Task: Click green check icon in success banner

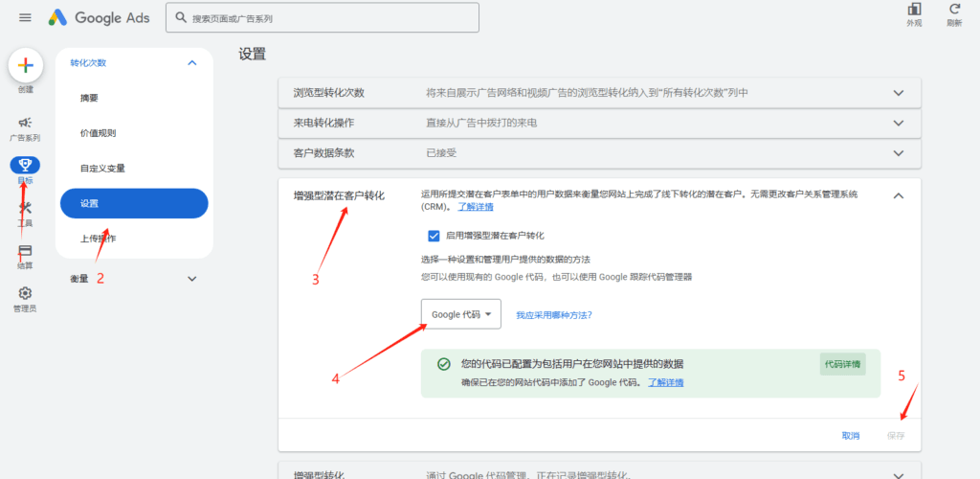Action: (x=444, y=364)
